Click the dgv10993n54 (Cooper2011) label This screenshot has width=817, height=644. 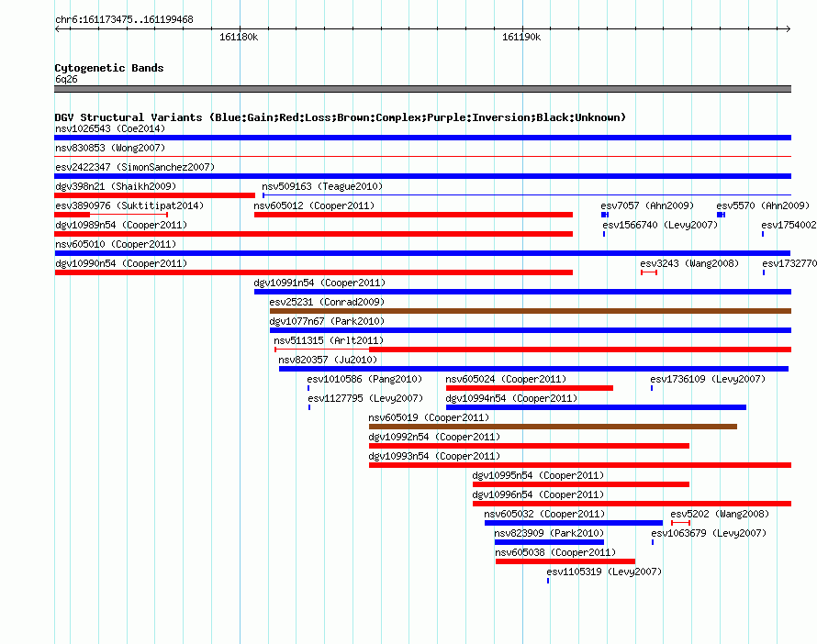[434, 456]
